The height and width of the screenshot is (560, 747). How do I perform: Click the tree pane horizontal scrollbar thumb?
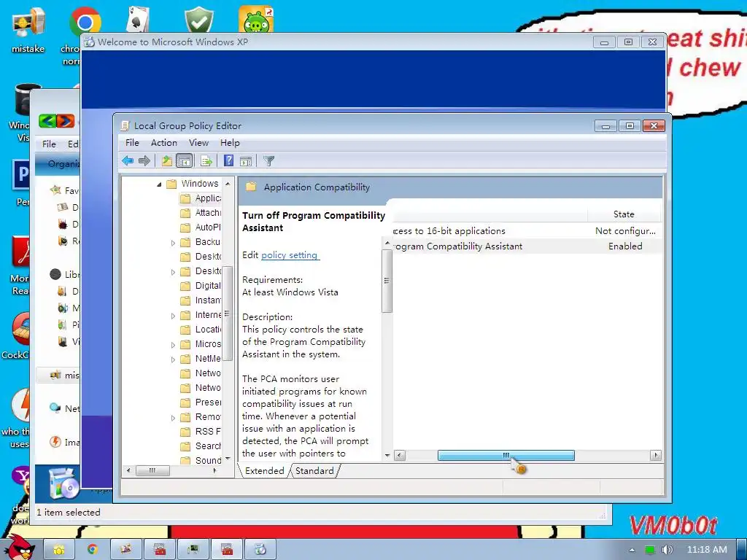tap(152, 470)
